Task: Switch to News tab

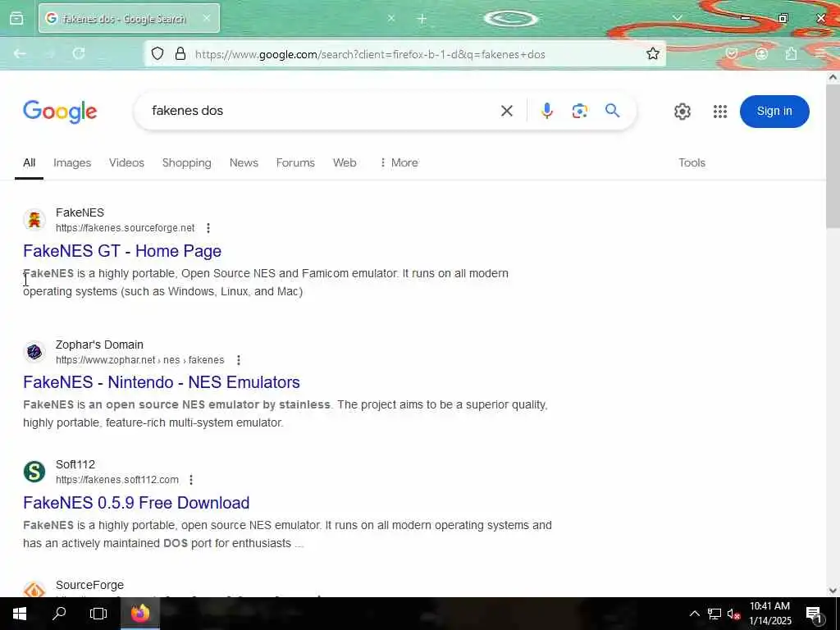Action: (244, 163)
